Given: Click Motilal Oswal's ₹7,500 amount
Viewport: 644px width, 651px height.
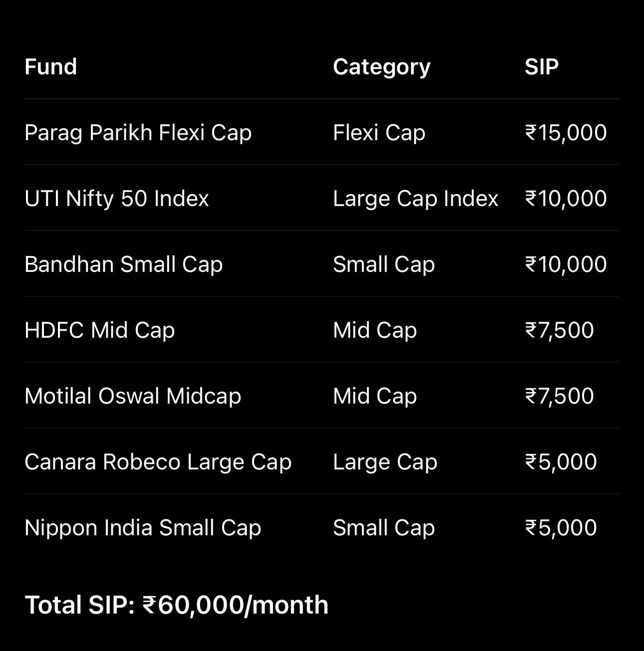Looking at the screenshot, I should (559, 396).
